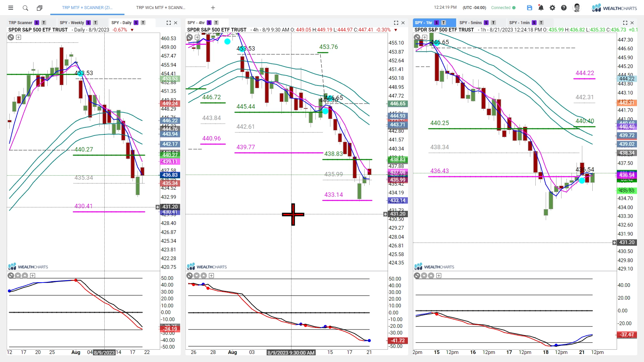The width and height of the screenshot is (644, 362).
Task: Click the plus marker at 431.20 on the 4hr price axis
Action: [x=385, y=214]
